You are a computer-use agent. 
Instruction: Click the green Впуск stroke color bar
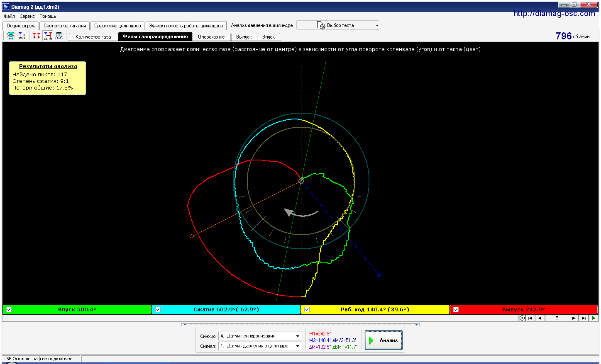[x=77, y=309]
